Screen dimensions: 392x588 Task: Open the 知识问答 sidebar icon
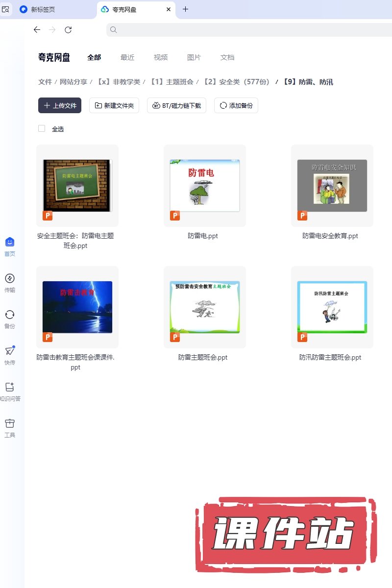[x=10, y=387]
